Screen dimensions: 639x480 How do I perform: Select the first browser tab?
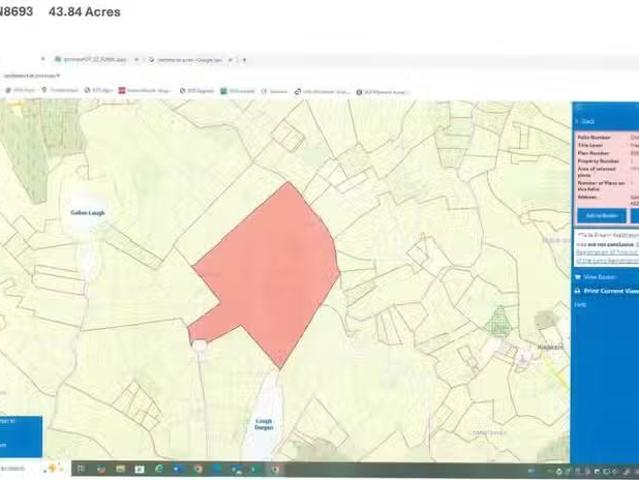[x=90, y=60]
